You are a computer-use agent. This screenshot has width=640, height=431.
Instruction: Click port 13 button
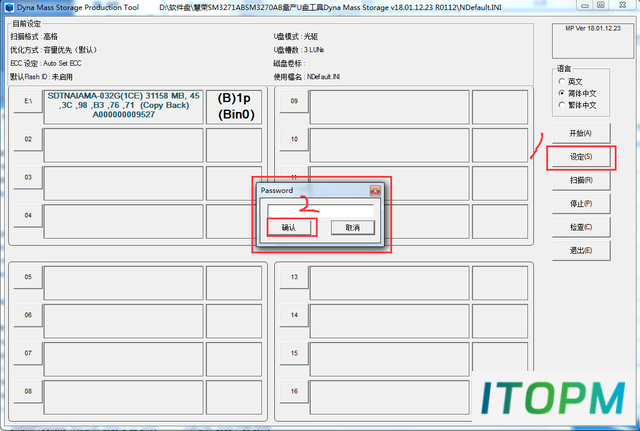(294, 277)
